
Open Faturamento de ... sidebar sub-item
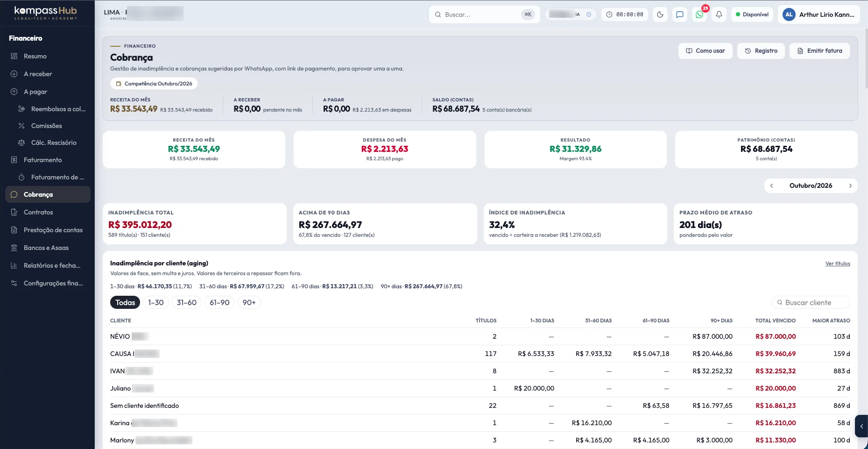pos(51,177)
